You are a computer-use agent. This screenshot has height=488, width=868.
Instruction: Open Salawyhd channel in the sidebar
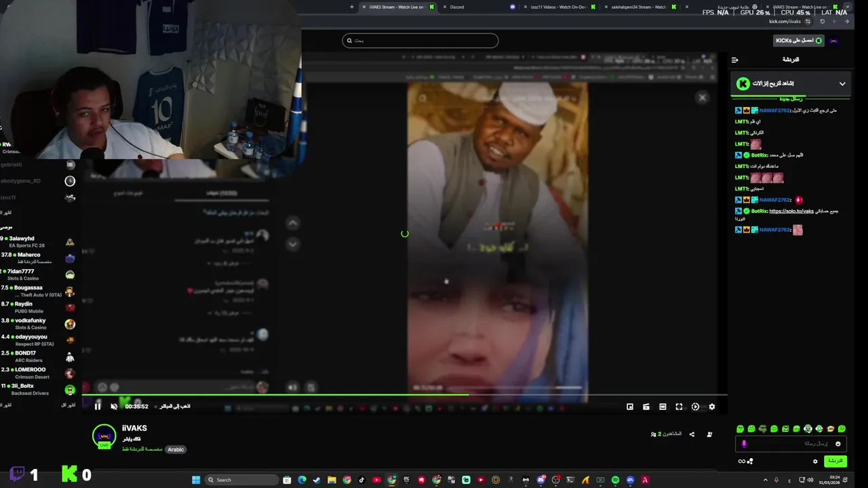pos(37,242)
